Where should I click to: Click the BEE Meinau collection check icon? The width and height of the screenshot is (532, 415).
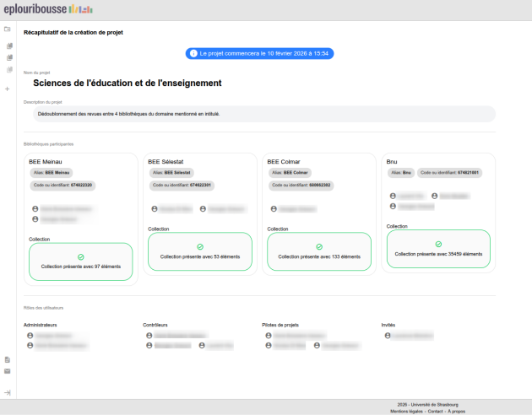81,256
